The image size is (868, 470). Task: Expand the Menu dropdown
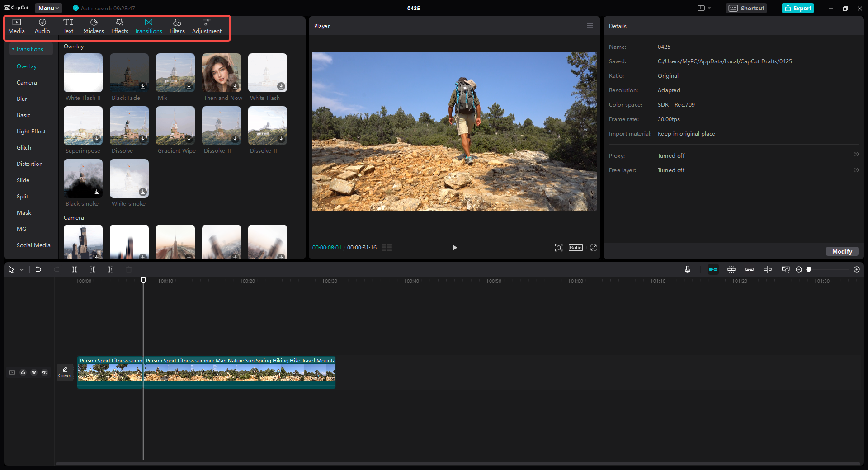click(48, 8)
